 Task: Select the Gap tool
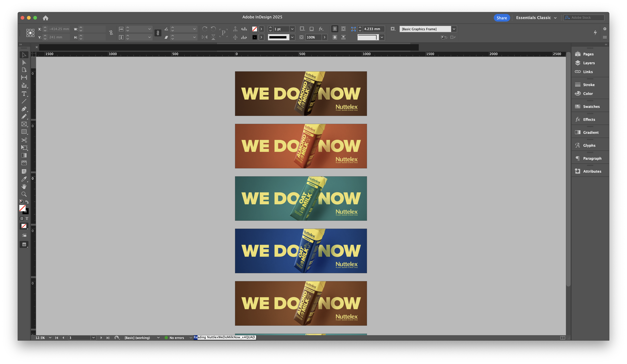pyautogui.click(x=24, y=78)
